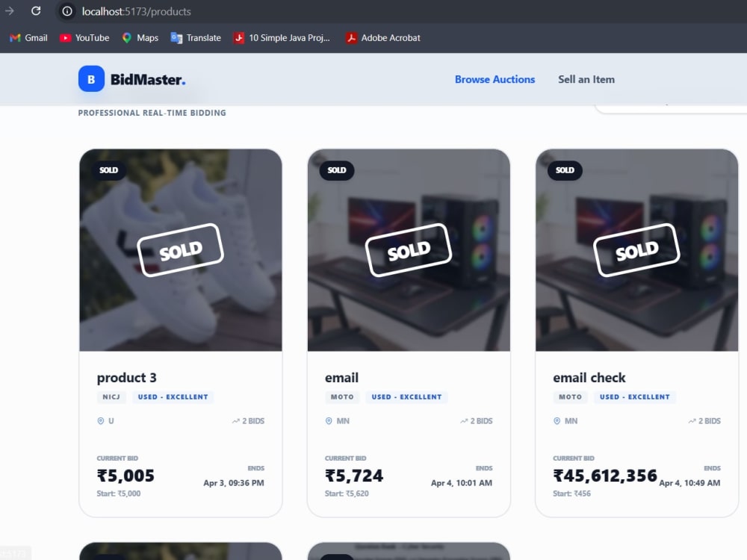Open site information icon in address bar
The image size is (747, 560).
click(x=67, y=11)
